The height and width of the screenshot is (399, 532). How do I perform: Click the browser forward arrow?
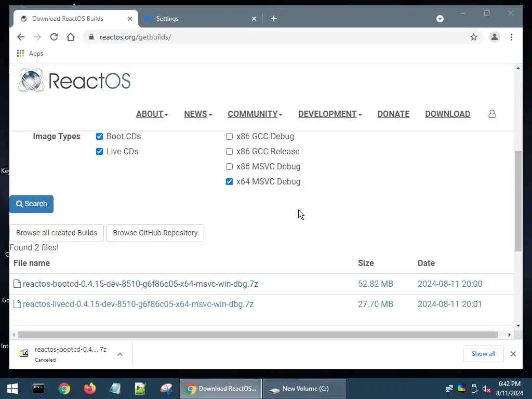tap(37, 37)
